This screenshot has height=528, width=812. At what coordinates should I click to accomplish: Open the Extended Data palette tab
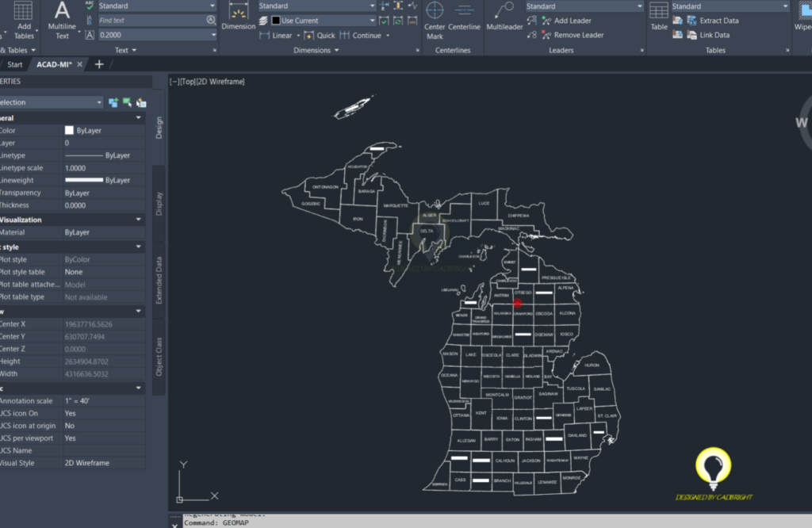click(159, 281)
